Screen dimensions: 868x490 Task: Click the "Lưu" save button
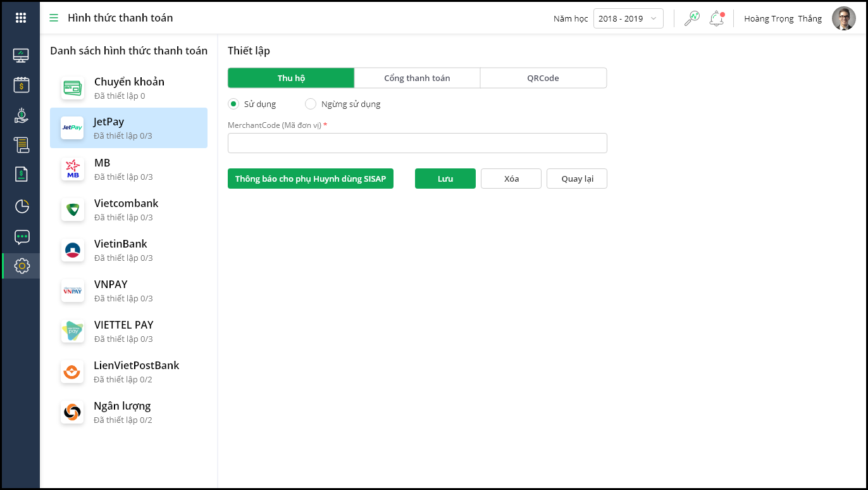(x=445, y=179)
